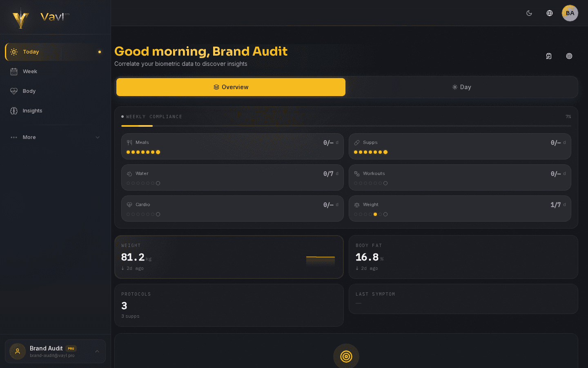Image resolution: width=588 pixels, height=368 pixels.
Task: Open the Cardio compliance card
Action: click(x=232, y=209)
